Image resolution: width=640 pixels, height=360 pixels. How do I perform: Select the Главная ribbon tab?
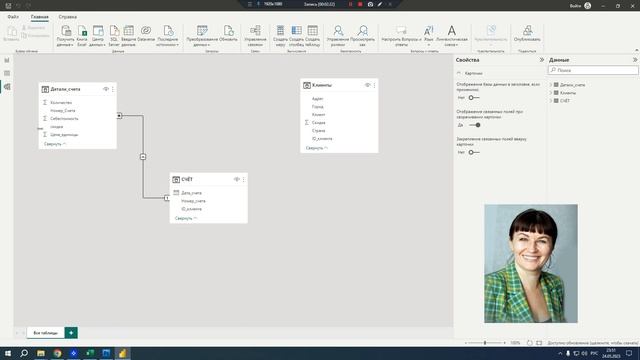pyautogui.click(x=40, y=17)
